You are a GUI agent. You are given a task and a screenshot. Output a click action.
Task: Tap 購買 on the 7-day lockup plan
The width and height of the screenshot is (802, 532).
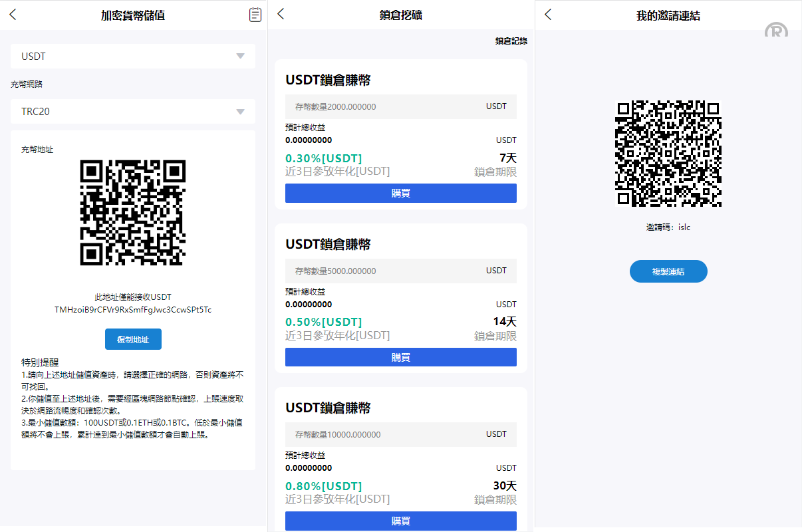401,193
